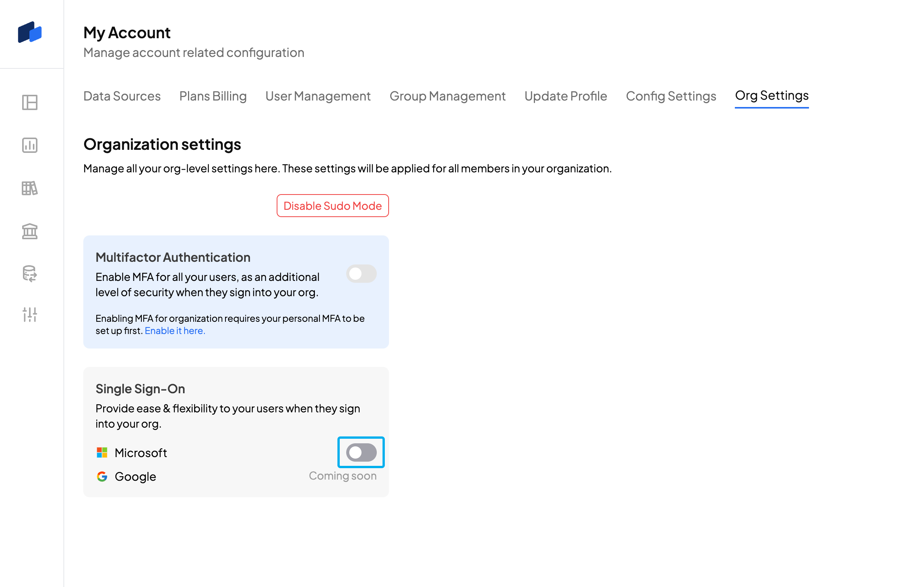Click the Google logo icon
Screen dimensions: 924x587
click(102, 477)
